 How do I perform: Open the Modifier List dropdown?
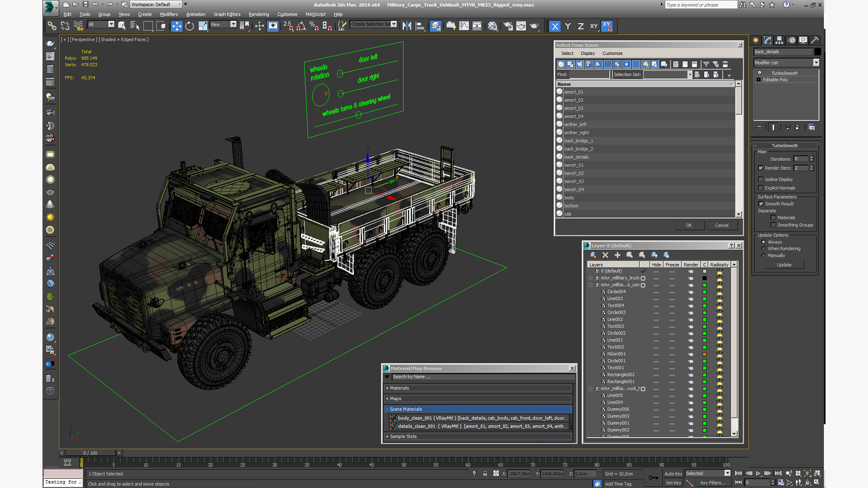coord(816,63)
